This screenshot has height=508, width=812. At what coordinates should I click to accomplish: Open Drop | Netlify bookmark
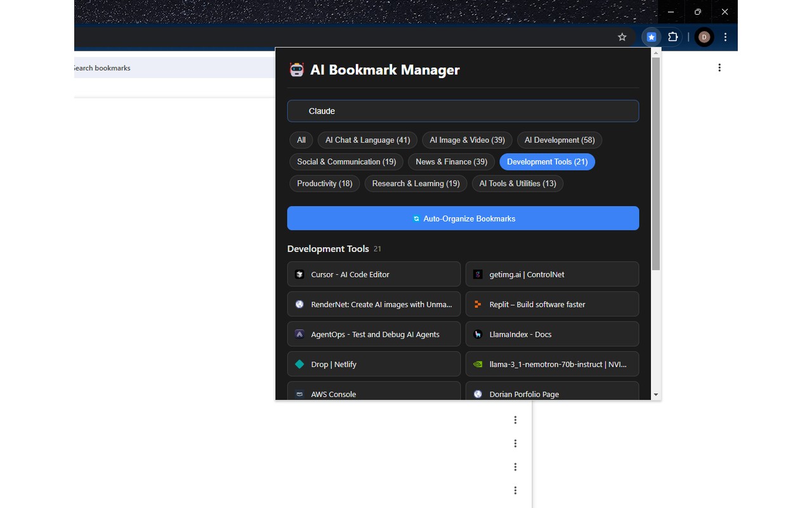click(374, 364)
